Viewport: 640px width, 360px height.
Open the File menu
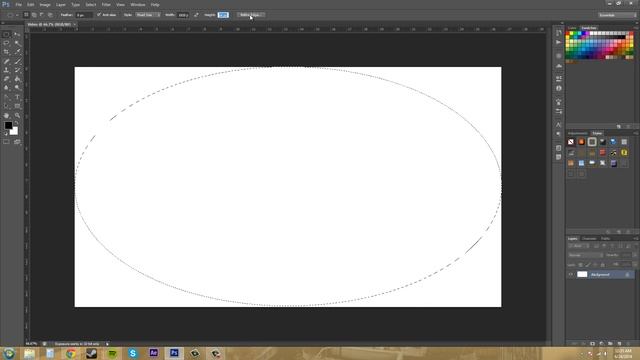pyautogui.click(x=18, y=4)
